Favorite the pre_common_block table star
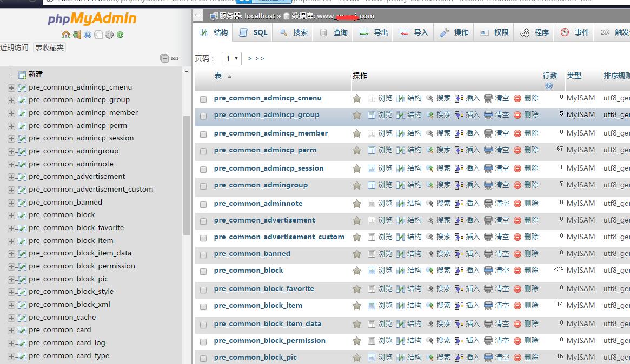The width and height of the screenshot is (630, 364). point(357,271)
